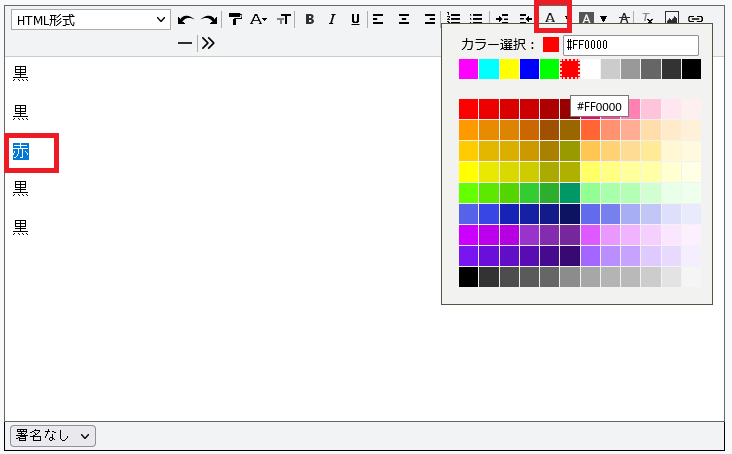732x454 pixels.
Task: Pick yellow in the preset color row
Action: 509,69
